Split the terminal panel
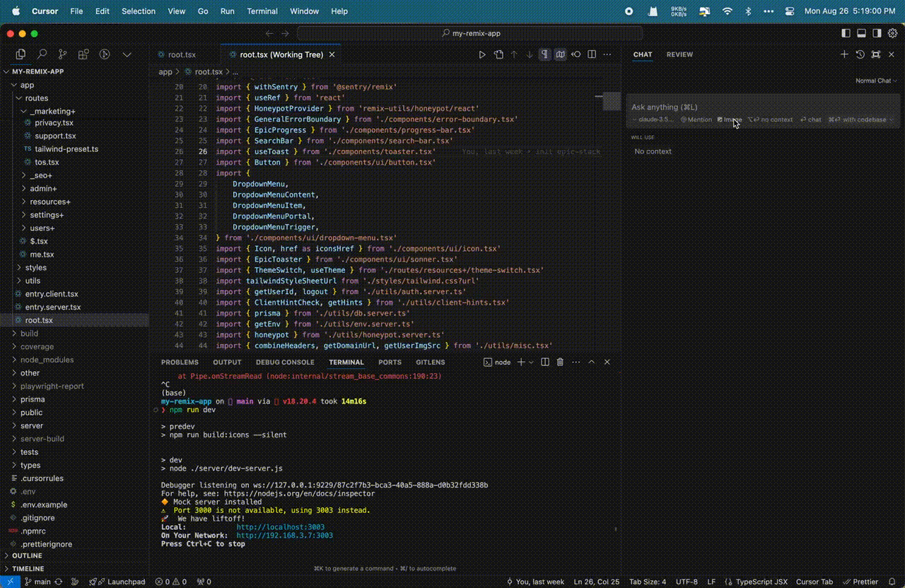The height and width of the screenshot is (588, 905). [545, 362]
